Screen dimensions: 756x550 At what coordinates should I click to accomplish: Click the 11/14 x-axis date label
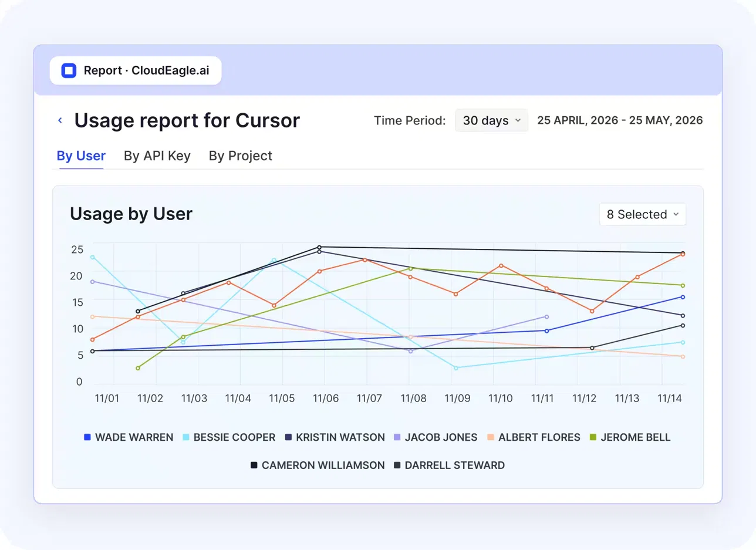[669, 399]
